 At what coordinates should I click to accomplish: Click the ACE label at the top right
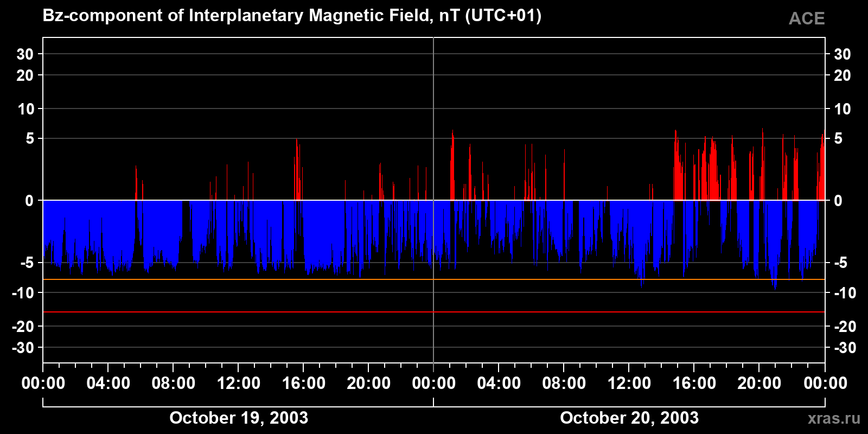point(807,18)
